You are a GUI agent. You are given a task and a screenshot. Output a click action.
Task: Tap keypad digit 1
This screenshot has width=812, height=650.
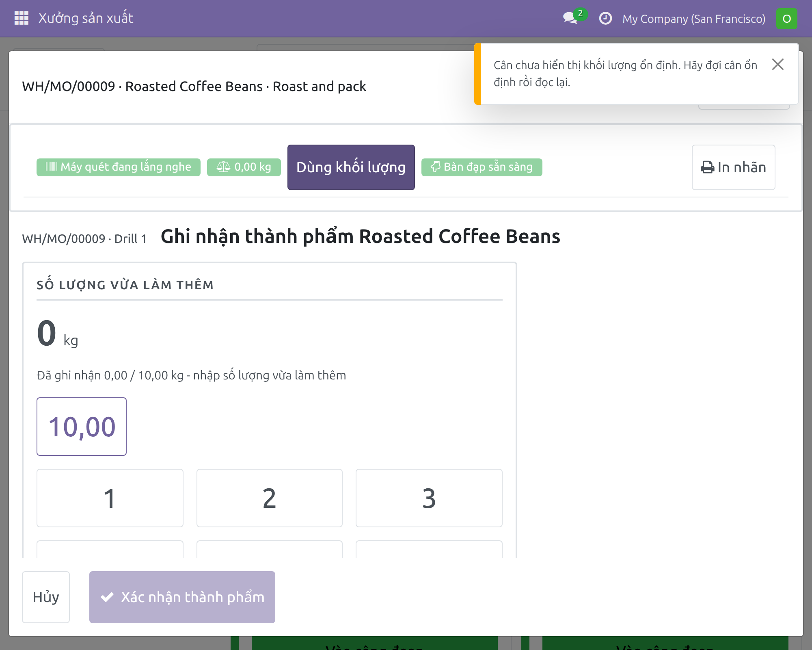tap(110, 498)
